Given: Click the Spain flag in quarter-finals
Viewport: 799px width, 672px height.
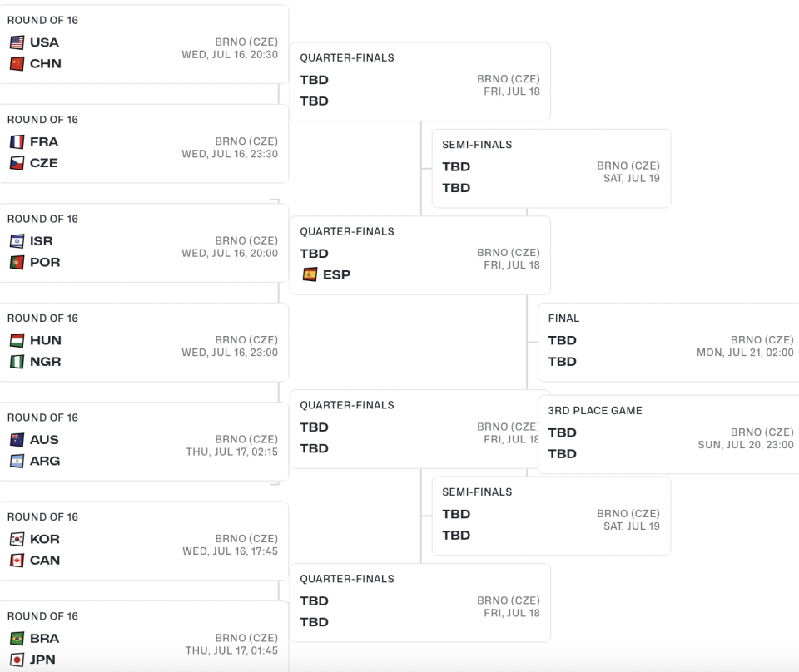Looking at the screenshot, I should [x=310, y=275].
